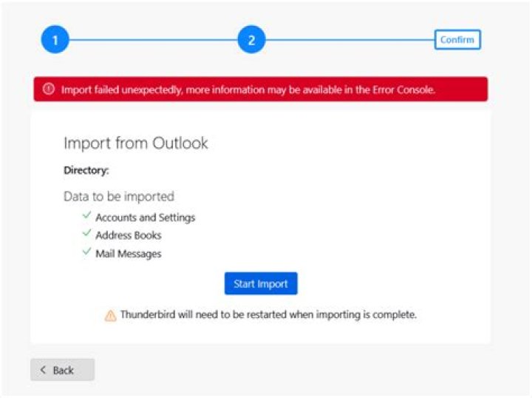This screenshot has height=398, width=532.
Task: Click checkmark beside Mail Messages
Action: [87, 252]
